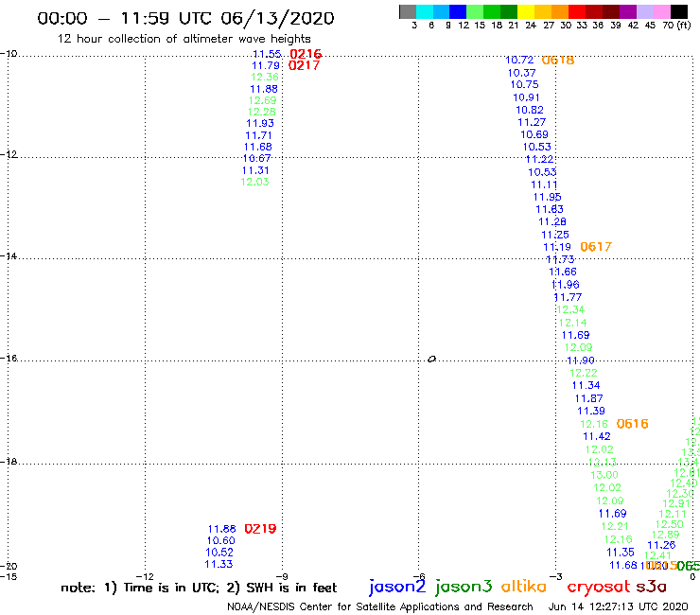This screenshot has width=700, height=615.
Task: Click the -18 latitude axis label
Action: coord(9,462)
